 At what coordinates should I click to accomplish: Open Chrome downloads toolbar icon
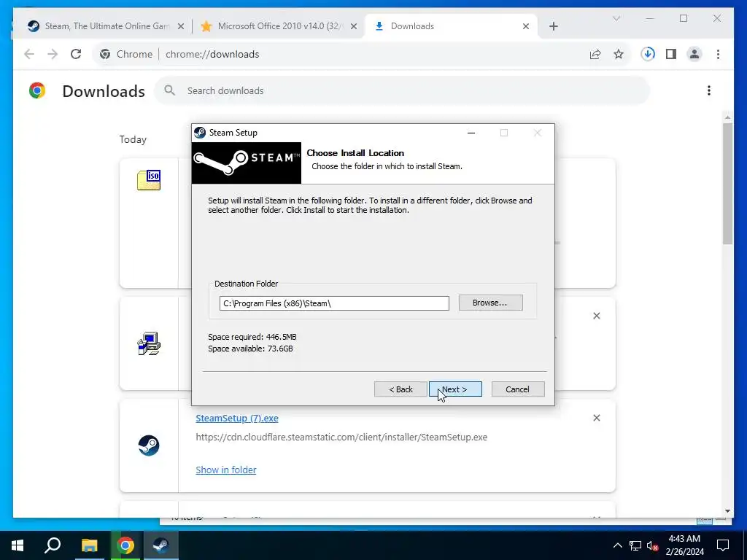(x=648, y=54)
